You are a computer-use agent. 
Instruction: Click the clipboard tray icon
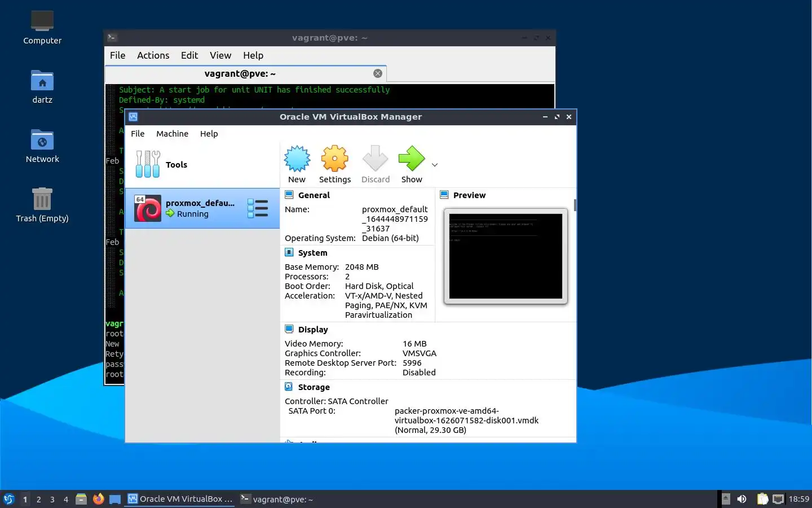point(762,499)
